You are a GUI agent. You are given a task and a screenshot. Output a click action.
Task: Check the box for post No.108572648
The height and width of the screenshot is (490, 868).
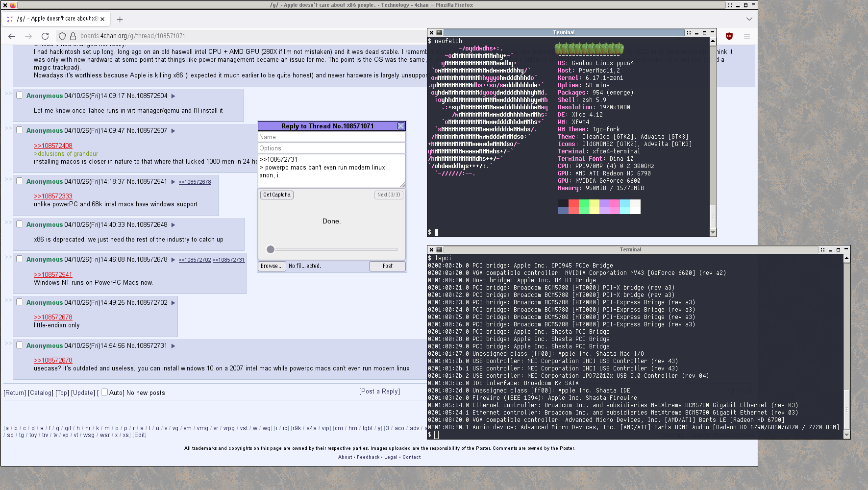click(20, 224)
